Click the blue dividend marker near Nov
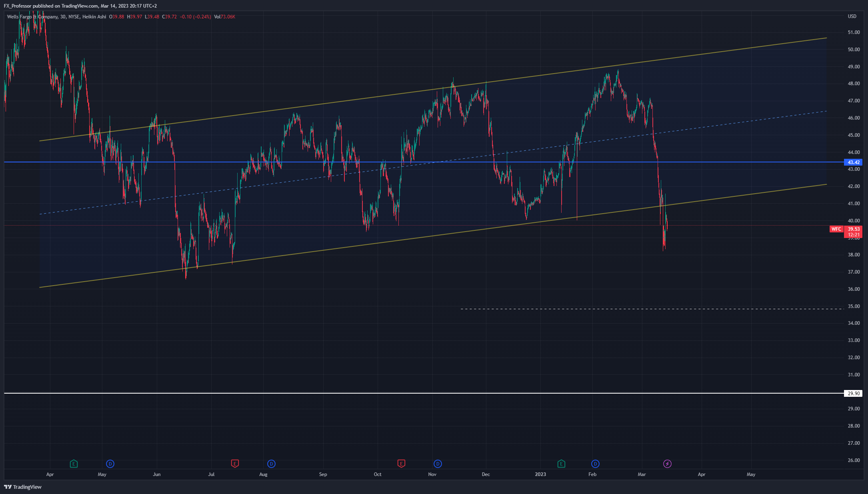The height and width of the screenshot is (494, 868). 438,464
